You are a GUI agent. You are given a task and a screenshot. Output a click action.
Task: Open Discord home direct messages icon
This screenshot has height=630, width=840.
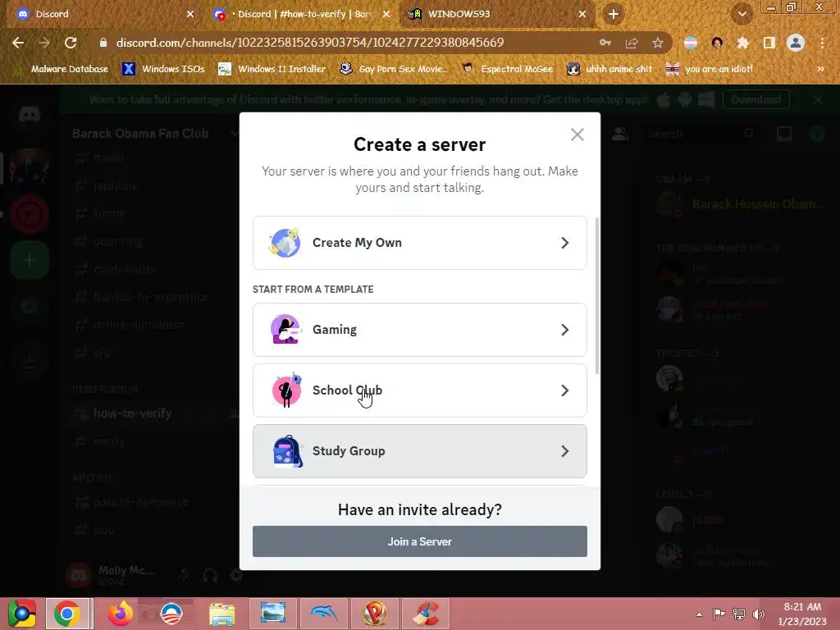[x=30, y=114]
